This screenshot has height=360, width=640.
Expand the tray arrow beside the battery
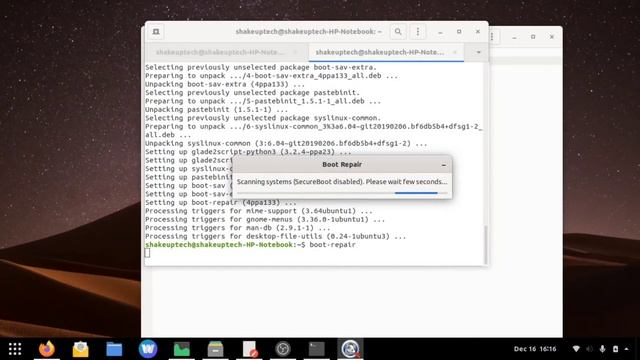coord(627,349)
